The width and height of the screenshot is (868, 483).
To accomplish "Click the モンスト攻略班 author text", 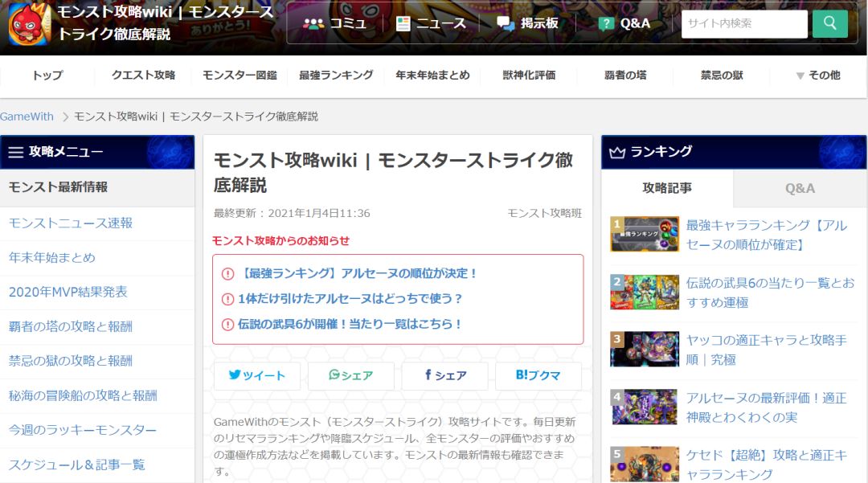I will (x=545, y=214).
